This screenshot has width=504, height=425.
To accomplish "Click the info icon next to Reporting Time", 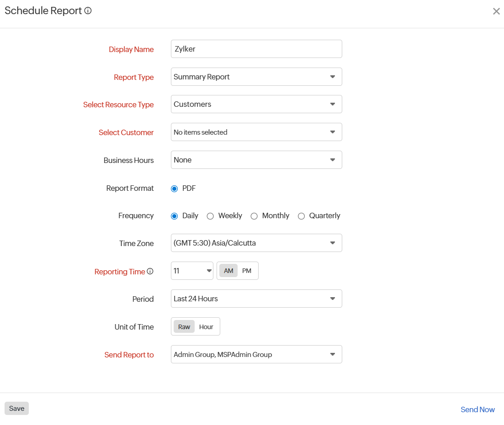I will pos(150,271).
